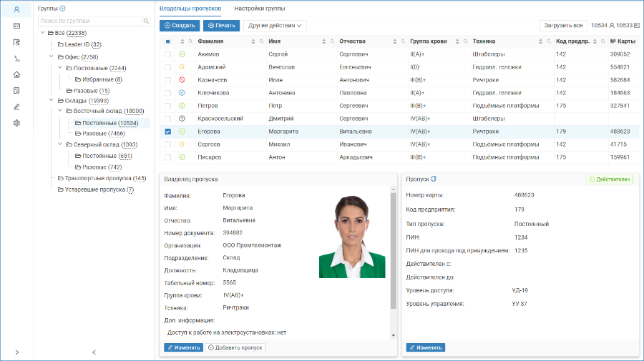
Task: Switch to Настройки группы tab
Action: (260, 9)
